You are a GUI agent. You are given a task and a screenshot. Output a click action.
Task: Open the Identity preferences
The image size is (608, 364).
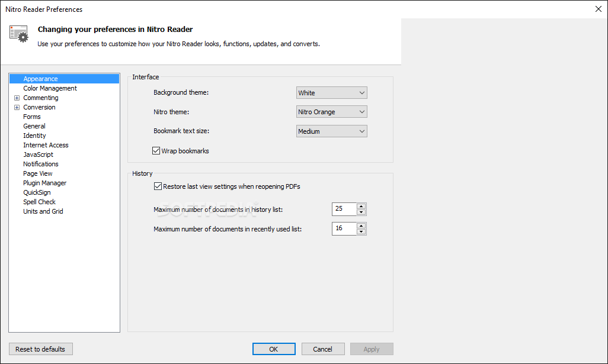(34, 136)
